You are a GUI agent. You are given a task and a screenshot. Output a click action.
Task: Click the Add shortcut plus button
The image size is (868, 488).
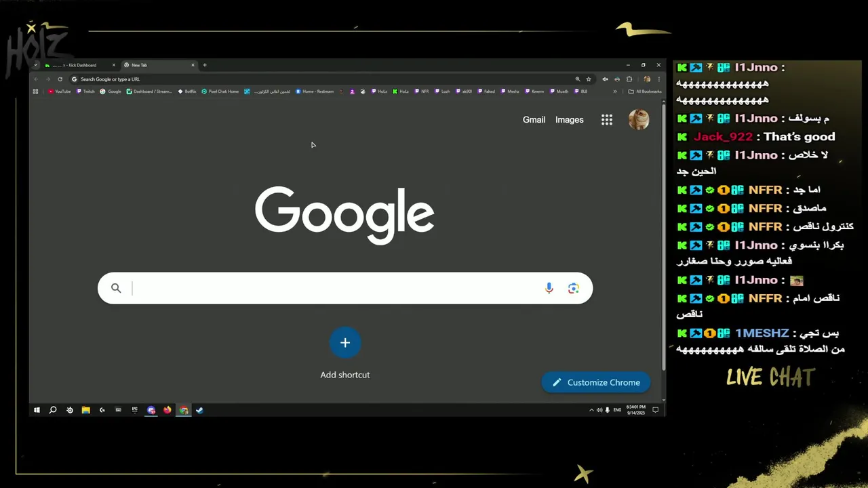click(x=345, y=343)
